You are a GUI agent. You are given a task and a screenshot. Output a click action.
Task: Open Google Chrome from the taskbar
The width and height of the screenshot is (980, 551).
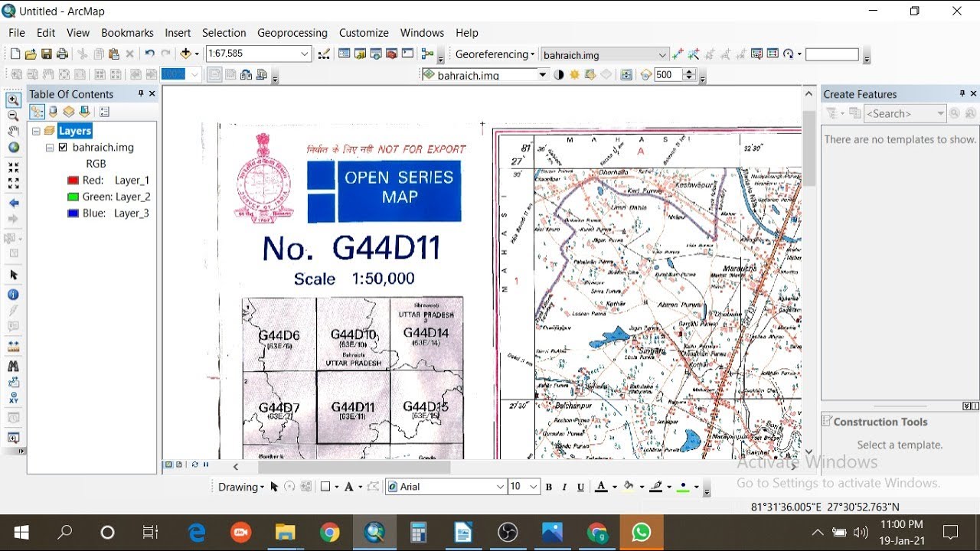tap(330, 533)
